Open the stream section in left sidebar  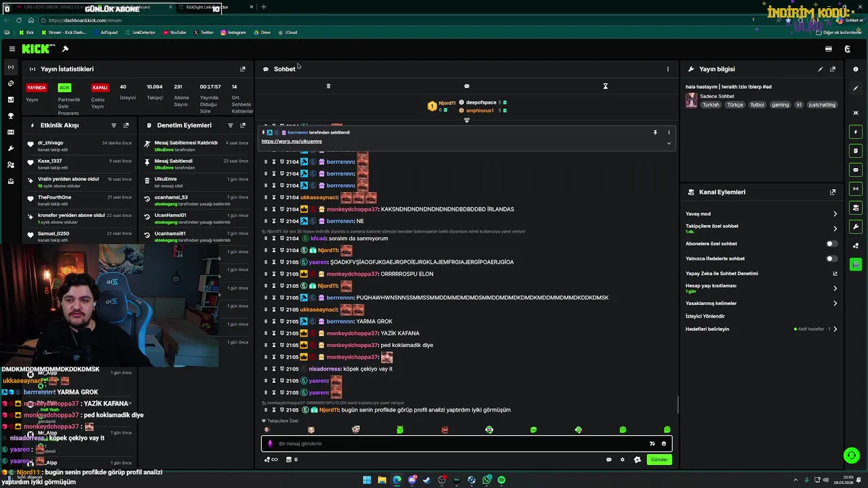[x=10, y=67]
